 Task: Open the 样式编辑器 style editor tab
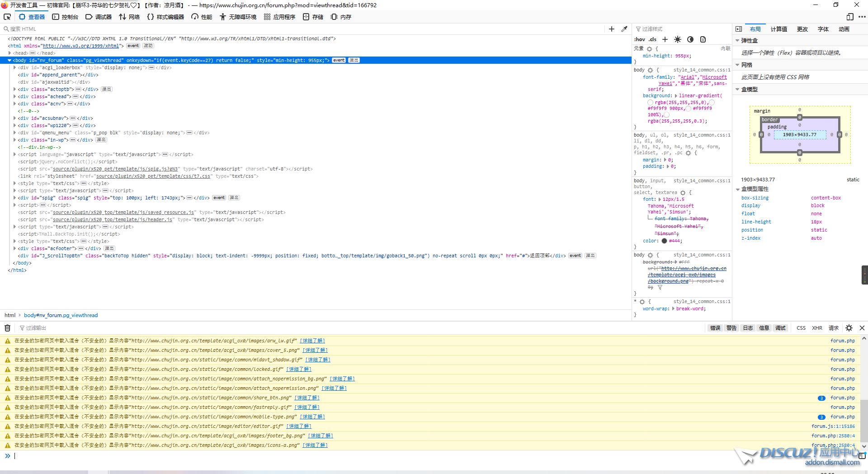click(165, 17)
